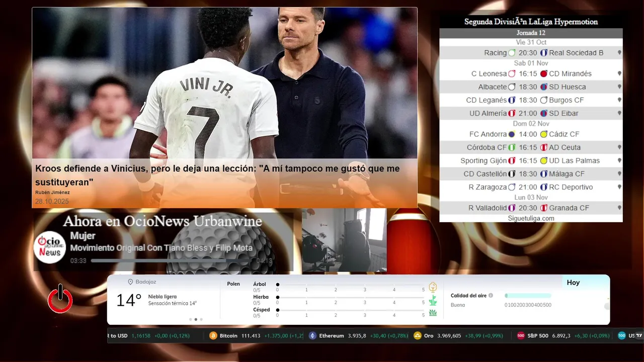Click the location pin beside Badajoz

[x=130, y=282]
